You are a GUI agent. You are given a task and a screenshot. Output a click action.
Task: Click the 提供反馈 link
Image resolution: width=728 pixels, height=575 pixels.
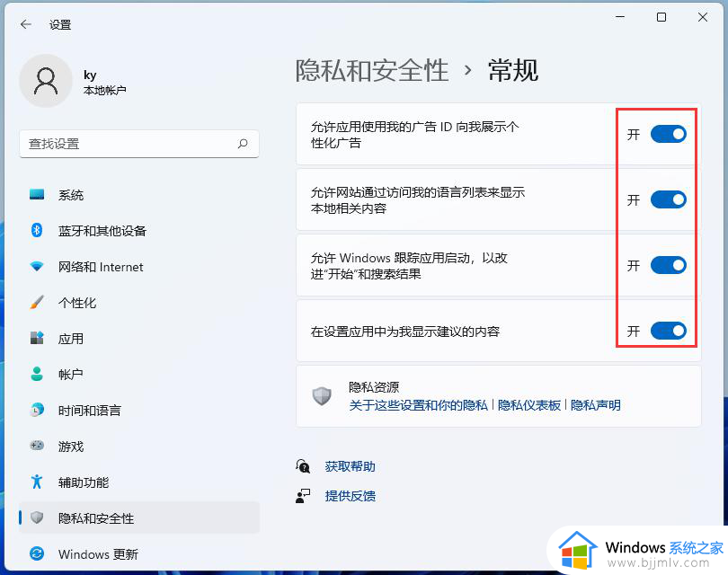(351, 496)
